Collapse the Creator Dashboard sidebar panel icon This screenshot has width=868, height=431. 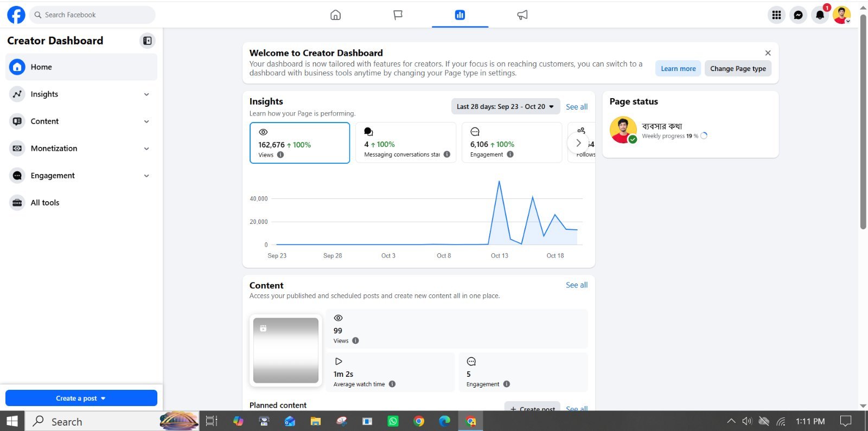point(147,41)
